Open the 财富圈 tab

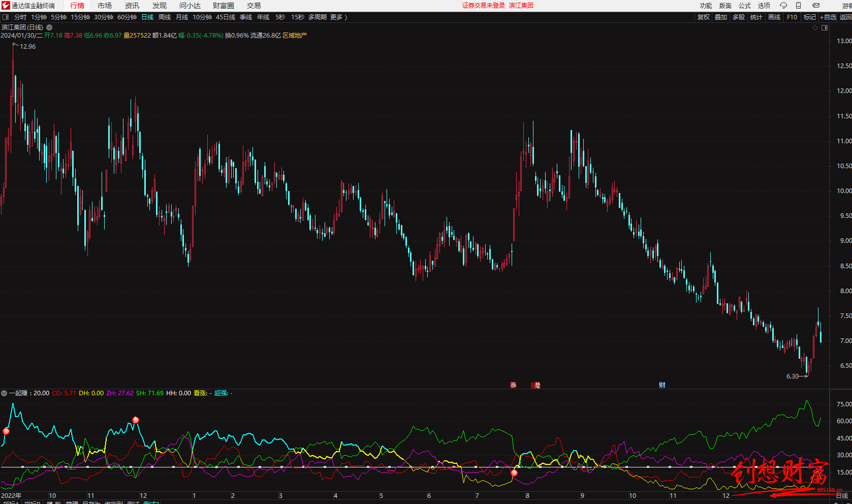[224, 6]
